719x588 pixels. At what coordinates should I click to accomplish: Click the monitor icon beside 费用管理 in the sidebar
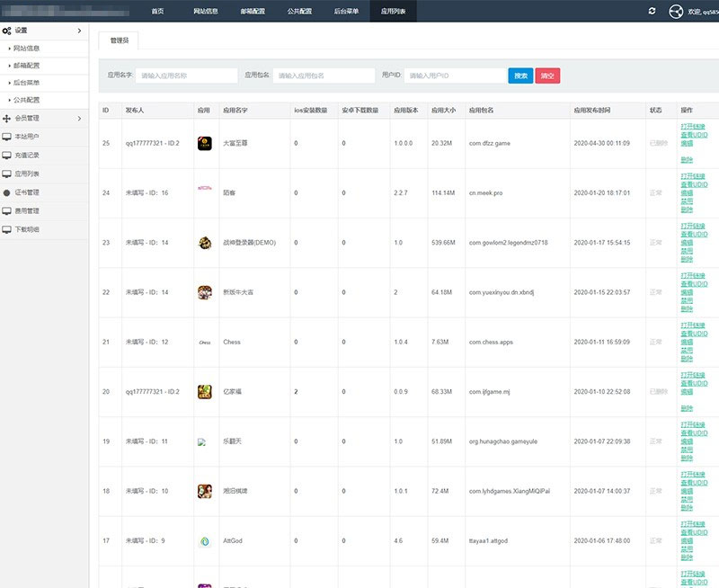click(7, 211)
